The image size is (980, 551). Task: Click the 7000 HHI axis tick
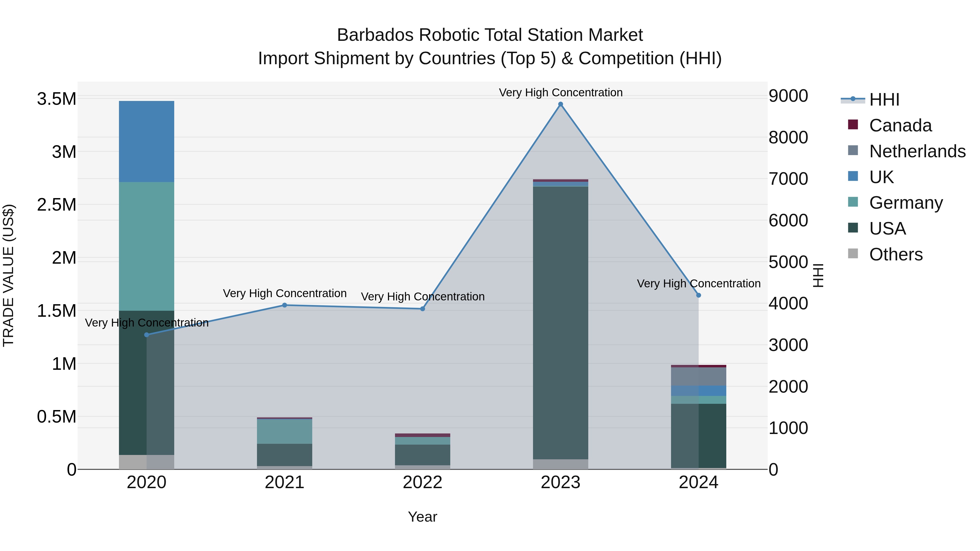(788, 179)
